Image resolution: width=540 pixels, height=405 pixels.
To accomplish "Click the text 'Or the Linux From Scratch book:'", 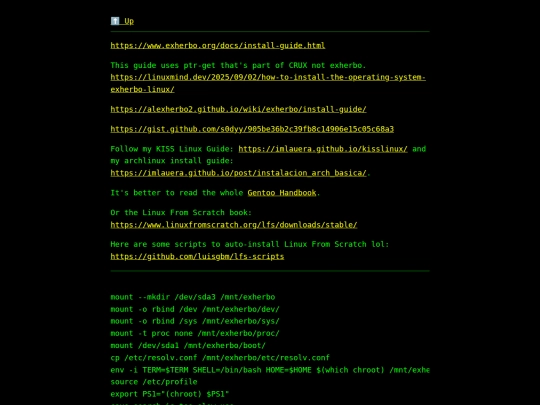I will (181, 212).
